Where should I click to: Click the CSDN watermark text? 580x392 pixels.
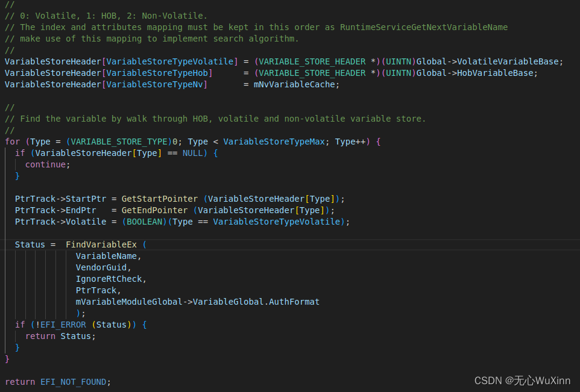tap(487, 380)
